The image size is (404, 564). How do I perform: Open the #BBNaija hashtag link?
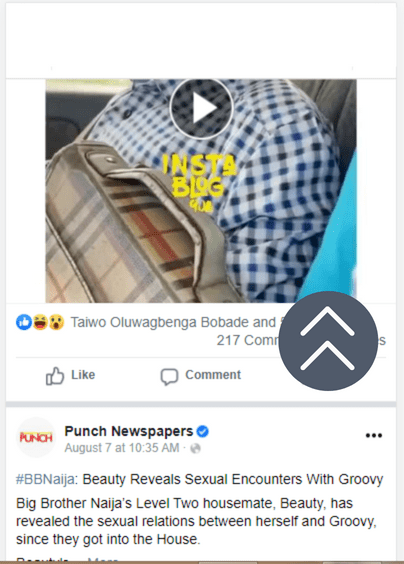(x=47, y=479)
